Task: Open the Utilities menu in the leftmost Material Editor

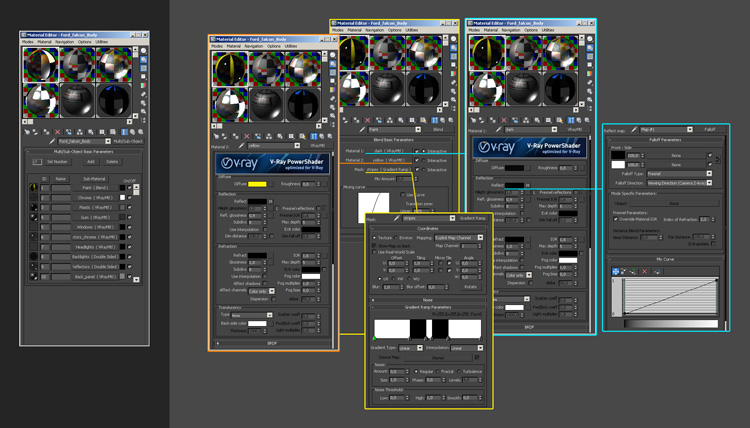Action: pyautogui.click(x=102, y=42)
